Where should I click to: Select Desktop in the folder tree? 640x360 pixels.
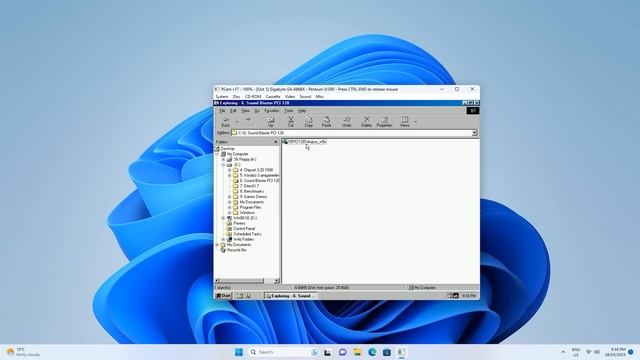228,149
